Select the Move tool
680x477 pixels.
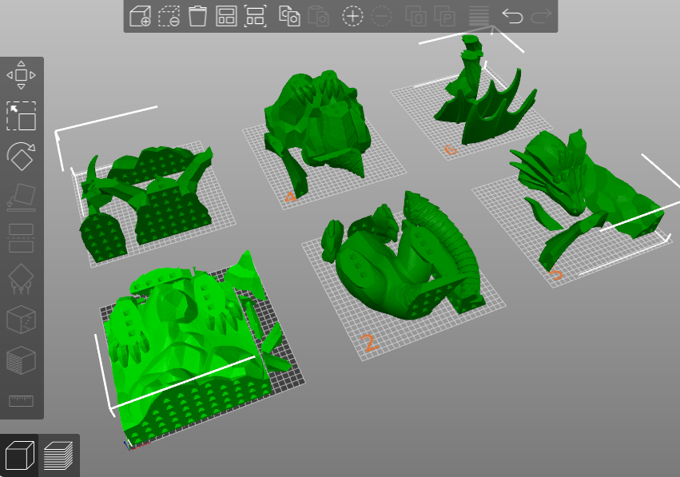pos(21,76)
